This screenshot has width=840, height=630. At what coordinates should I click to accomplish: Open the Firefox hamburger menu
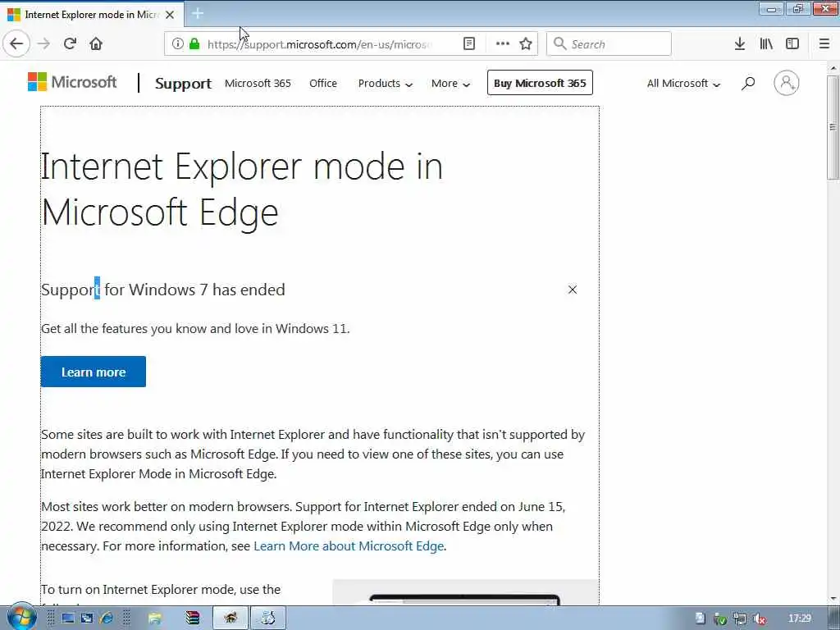824,44
